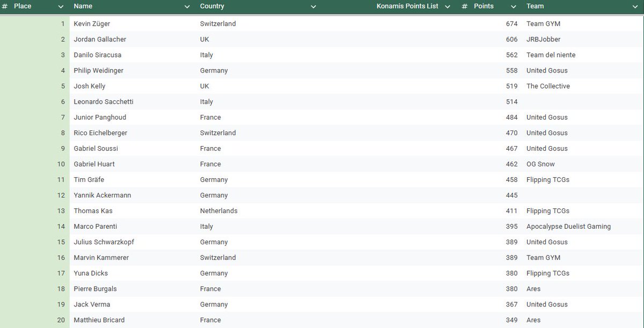Select the name cell Marvin Kammerer
The width and height of the screenshot is (644, 328).
pyautogui.click(x=101, y=257)
